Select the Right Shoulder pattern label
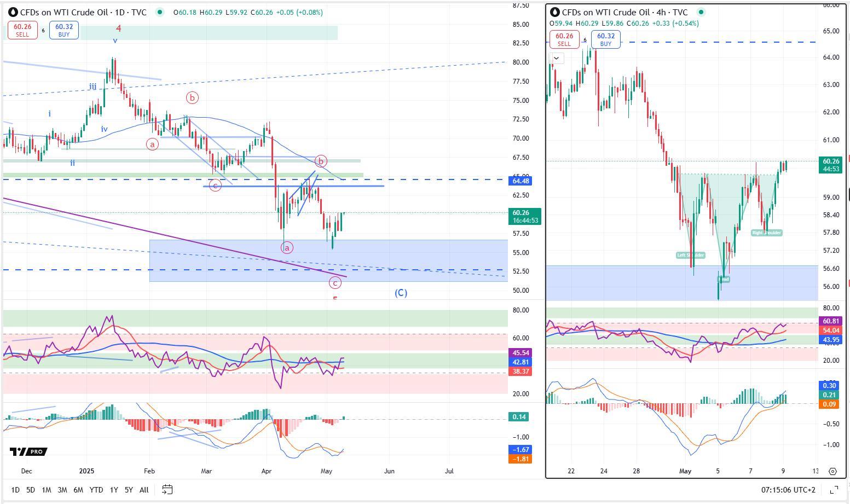Screen dimensions: 850x504 (767, 233)
